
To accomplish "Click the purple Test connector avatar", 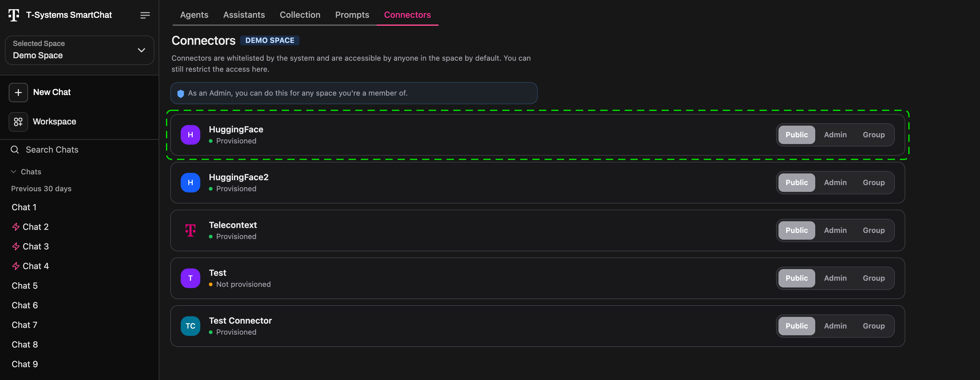I will [x=190, y=278].
